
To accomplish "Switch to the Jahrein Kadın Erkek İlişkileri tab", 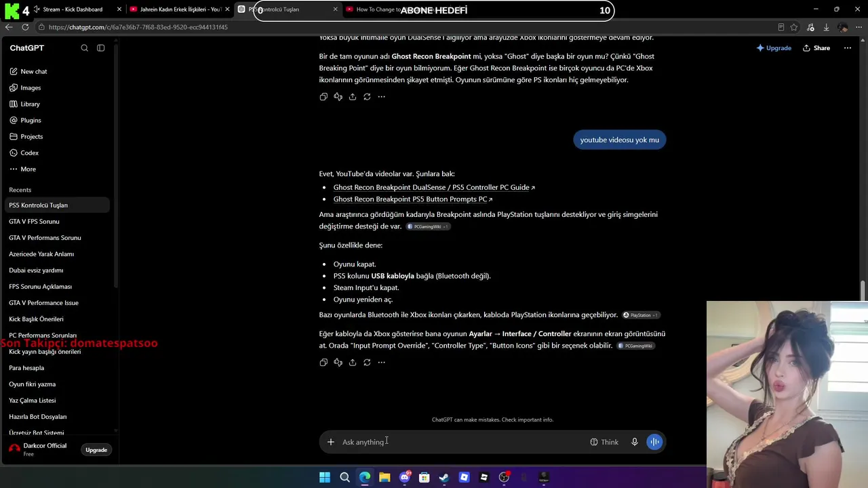I will (x=180, y=9).
